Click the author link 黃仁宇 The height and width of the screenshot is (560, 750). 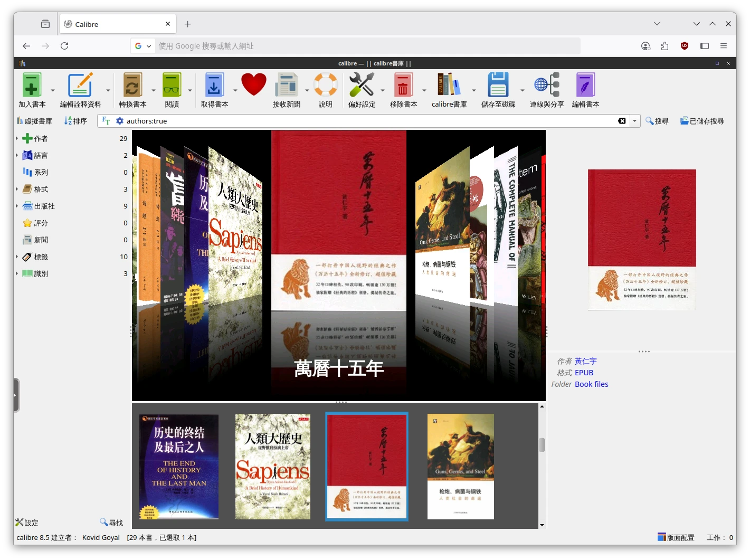click(585, 361)
